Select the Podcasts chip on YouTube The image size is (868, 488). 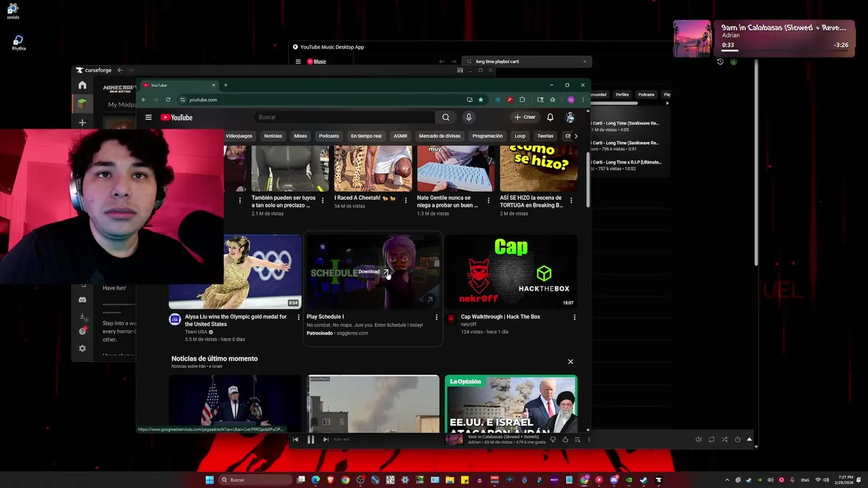(329, 136)
